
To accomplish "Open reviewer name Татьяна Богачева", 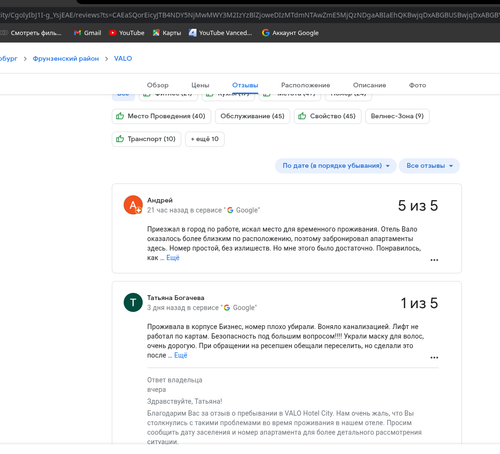I will click(x=176, y=298).
